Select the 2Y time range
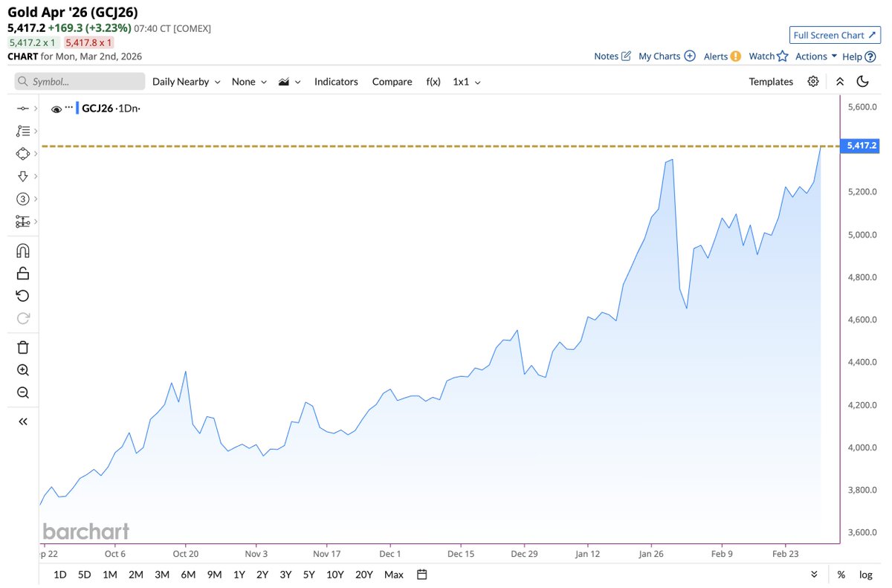 coord(262,575)
